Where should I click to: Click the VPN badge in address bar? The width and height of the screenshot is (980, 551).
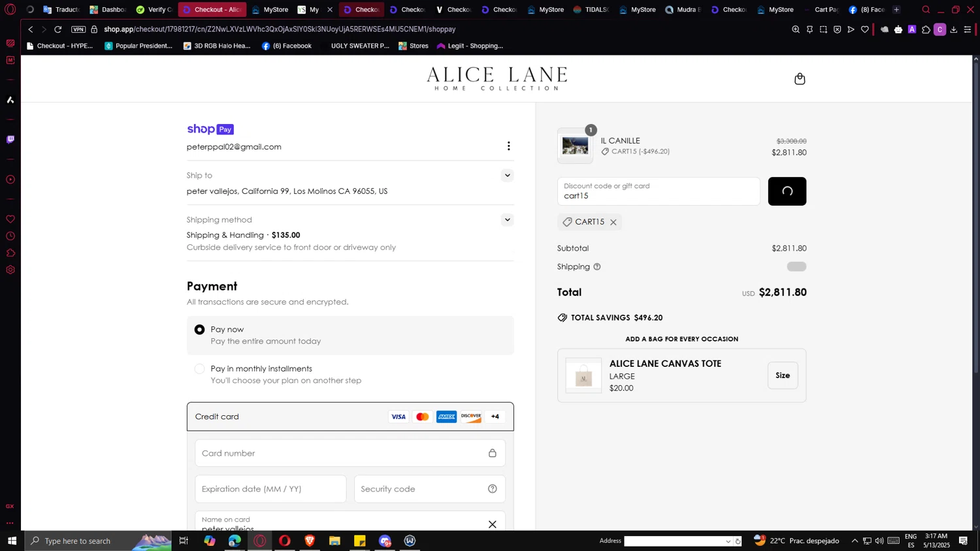(x=78, y=29)
